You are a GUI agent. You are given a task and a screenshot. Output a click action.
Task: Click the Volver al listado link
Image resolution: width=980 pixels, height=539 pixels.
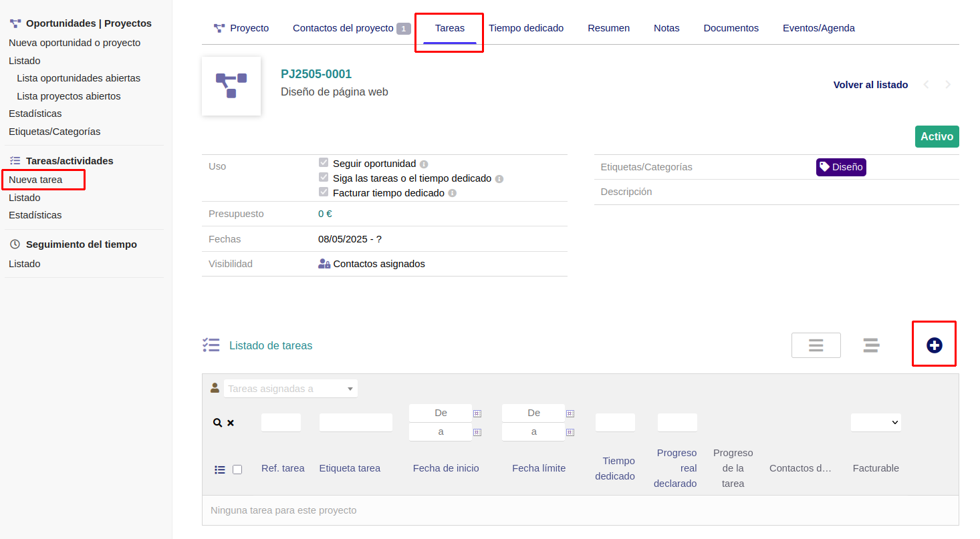tap(870, 85)
